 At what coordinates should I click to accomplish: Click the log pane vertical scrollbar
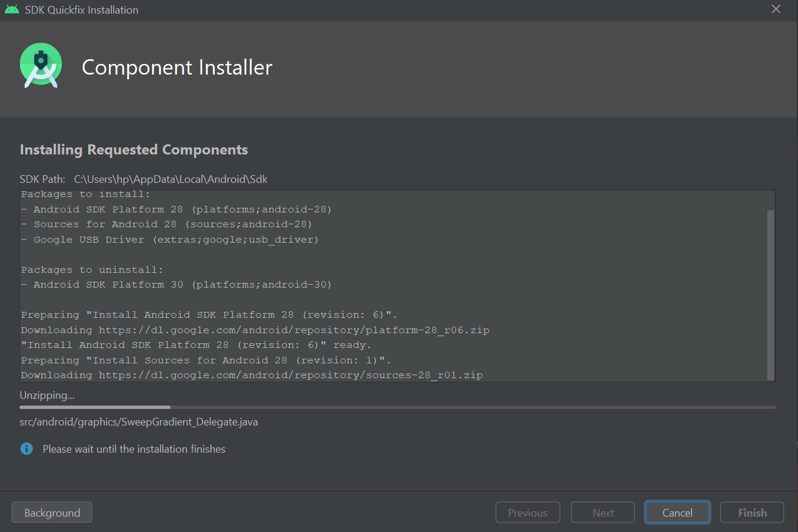click(x=771, y=295)
